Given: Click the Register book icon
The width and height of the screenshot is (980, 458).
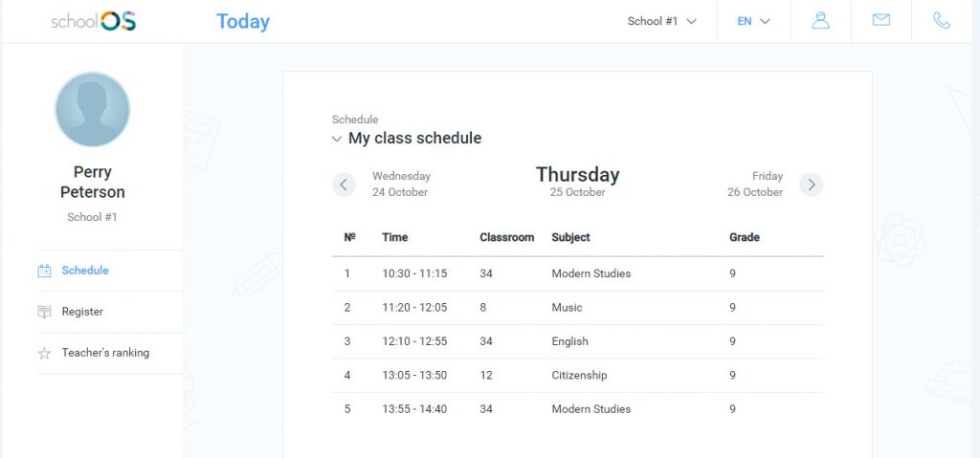Looking at the screenshot, I should [x=44, y=312].
